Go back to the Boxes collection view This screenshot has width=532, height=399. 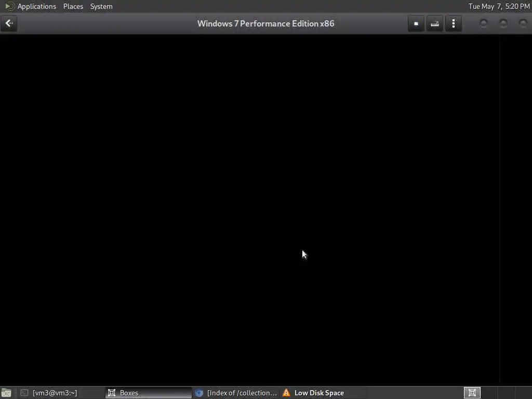(9, 23)
